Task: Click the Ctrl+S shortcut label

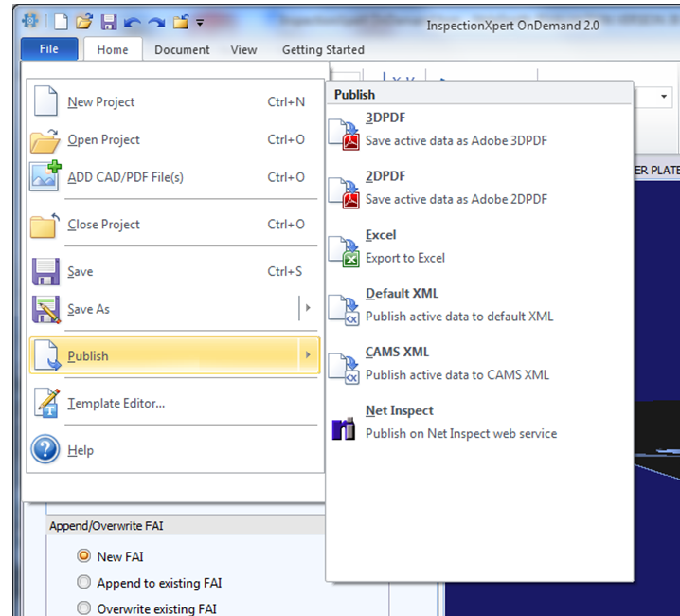Action: (x=284, y=271)
